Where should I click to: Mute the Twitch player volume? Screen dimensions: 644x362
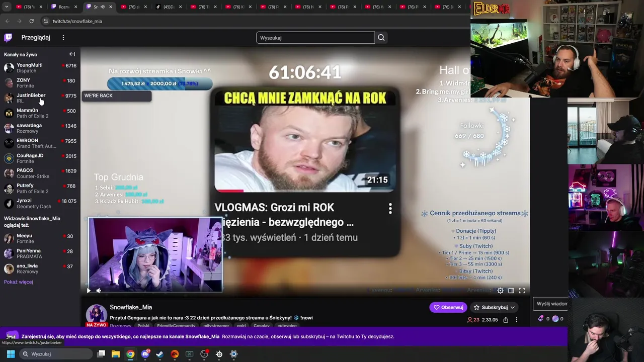(x=99, y=290)
